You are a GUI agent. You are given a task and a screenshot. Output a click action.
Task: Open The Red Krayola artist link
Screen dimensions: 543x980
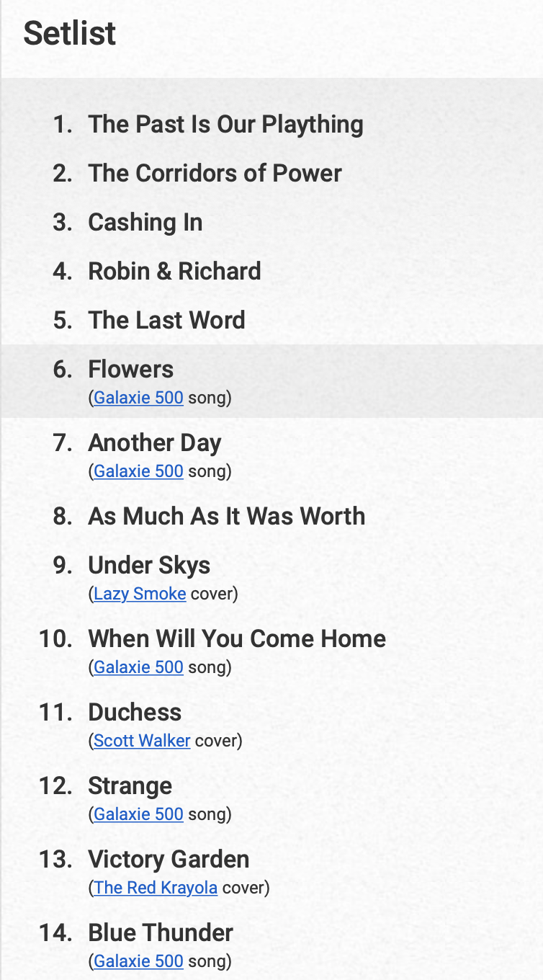(x=156, y=888)
